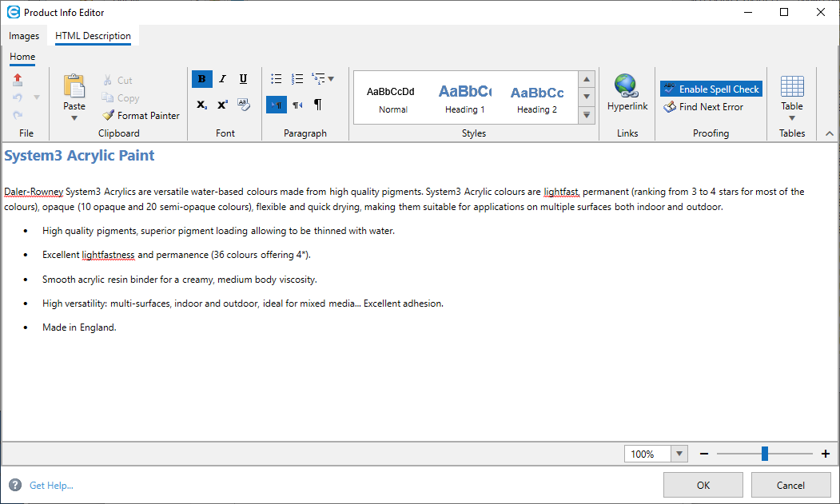Open the zoom percentage dropdown

(679, 454)
